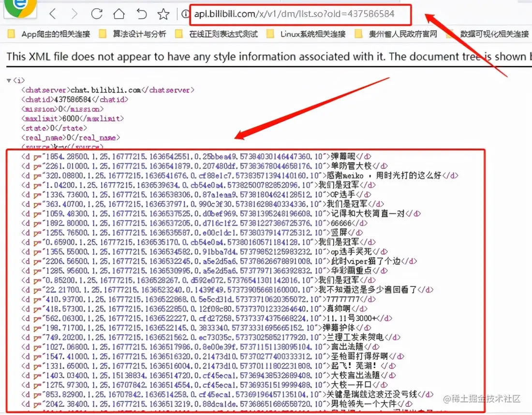Image resolution: width=532 pixels, height=415 pixels.
Task: Click the danmaku text 男枪领先一个大件
Action: (x=364, y=403)
